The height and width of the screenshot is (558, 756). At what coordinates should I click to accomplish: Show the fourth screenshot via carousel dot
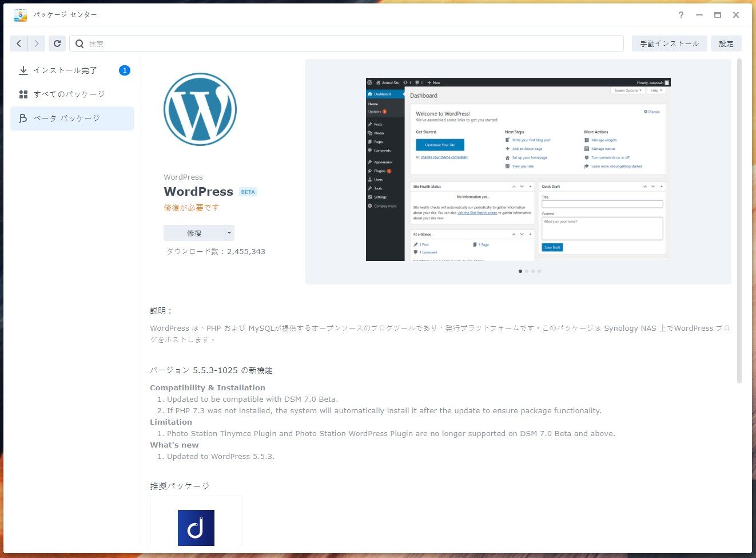pyautogui.click(x=539, y=271)
